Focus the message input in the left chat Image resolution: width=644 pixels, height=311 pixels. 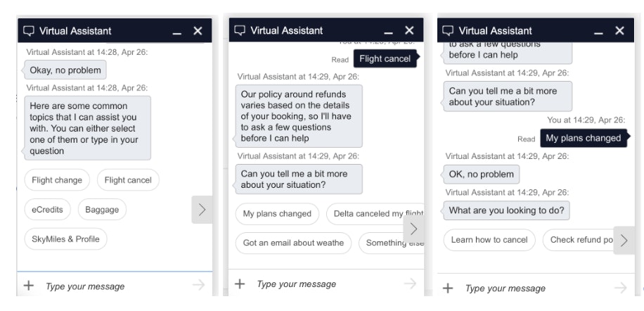pyautogui.click(x=115, y=286)
